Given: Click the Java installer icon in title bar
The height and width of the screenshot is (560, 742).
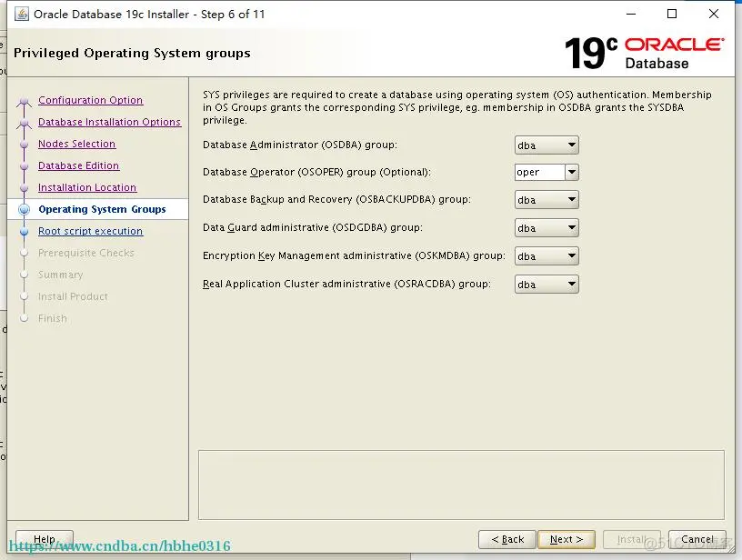Looking at the screenshot, I should tap(21, 15).
